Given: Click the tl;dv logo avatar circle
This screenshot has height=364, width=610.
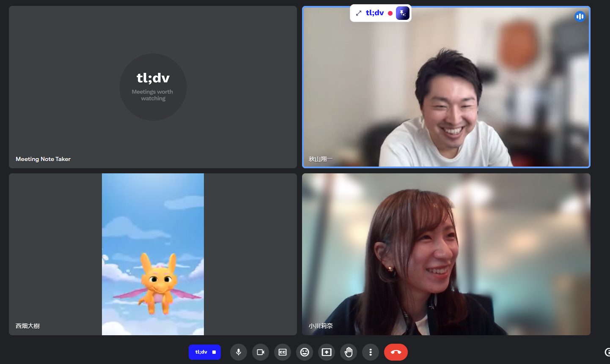Looking at the screenshot, I should coord(153,87).
